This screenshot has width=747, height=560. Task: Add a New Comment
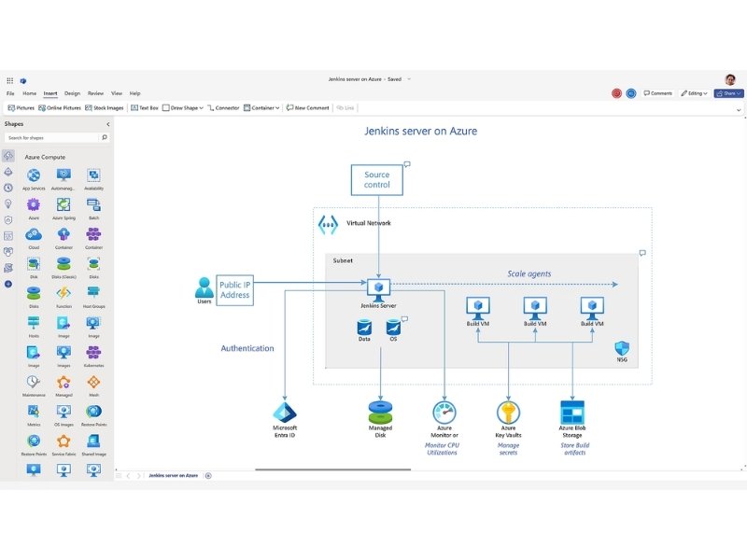(x=308, y=108)
